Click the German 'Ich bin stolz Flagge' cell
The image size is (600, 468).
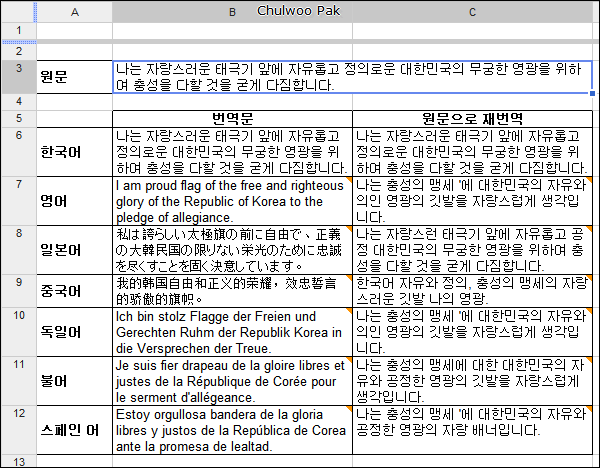point(232,332)
